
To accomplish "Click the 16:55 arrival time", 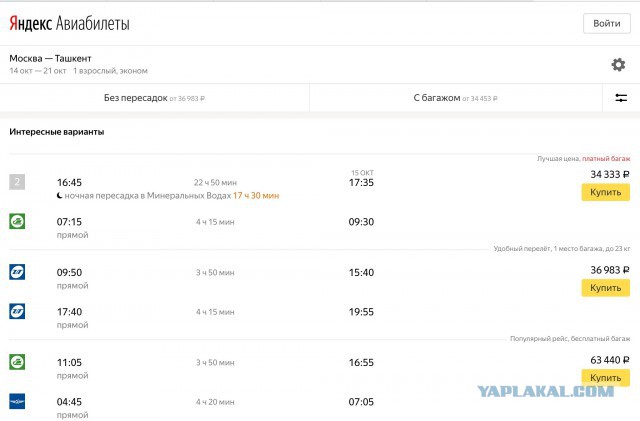I will pyautogui.click(x=361, y=363).
